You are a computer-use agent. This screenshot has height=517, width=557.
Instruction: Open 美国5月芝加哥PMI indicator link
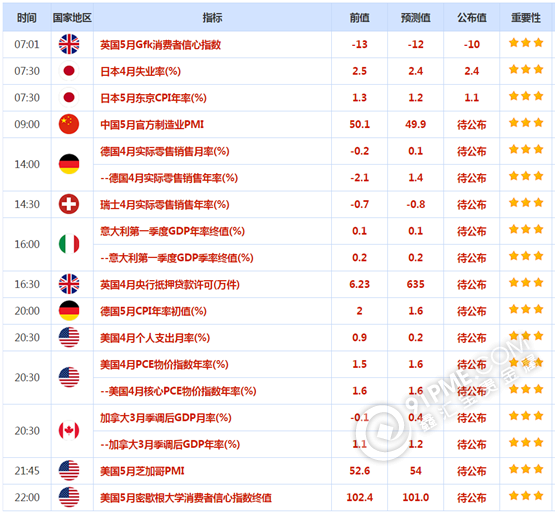(x=142, y=471)
